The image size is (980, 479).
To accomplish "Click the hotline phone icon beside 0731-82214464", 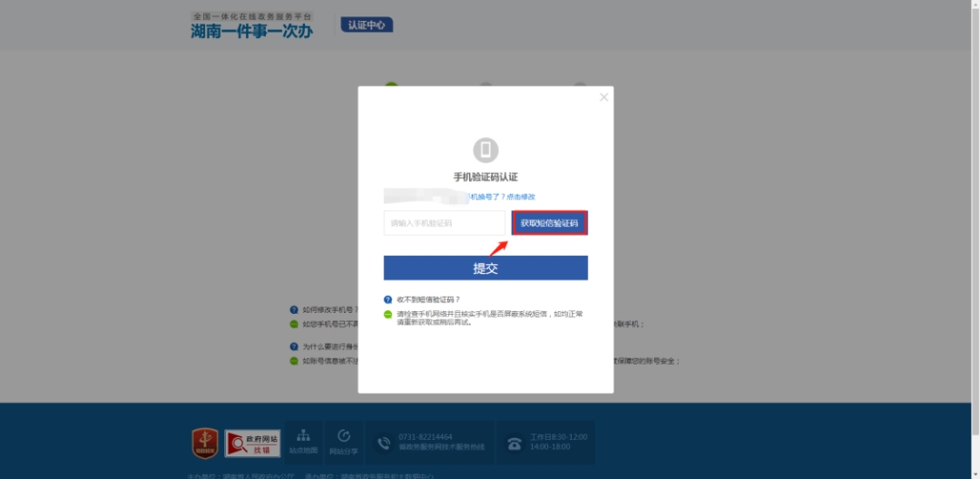I will [x=384, y=442].
